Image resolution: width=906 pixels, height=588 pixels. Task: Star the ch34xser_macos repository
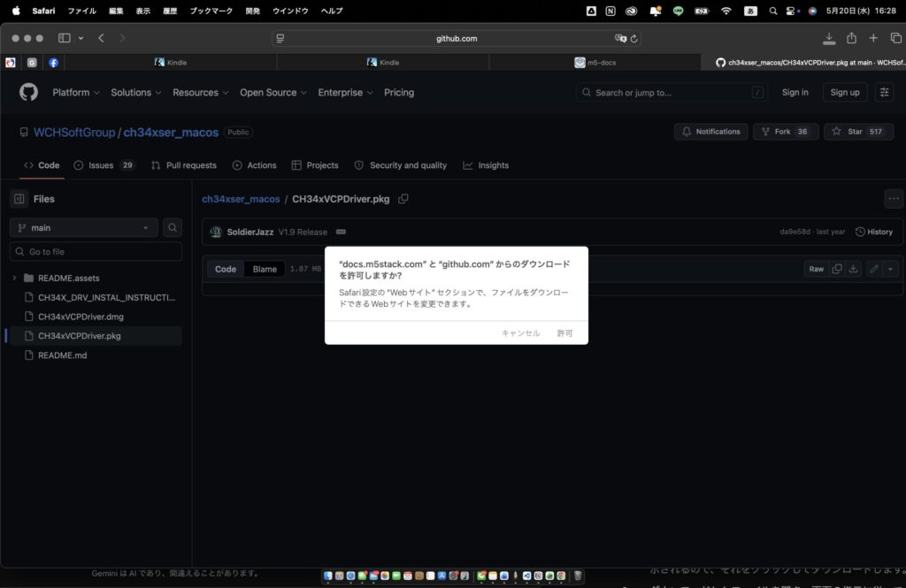pyautogui.click(x=858, y=132)
